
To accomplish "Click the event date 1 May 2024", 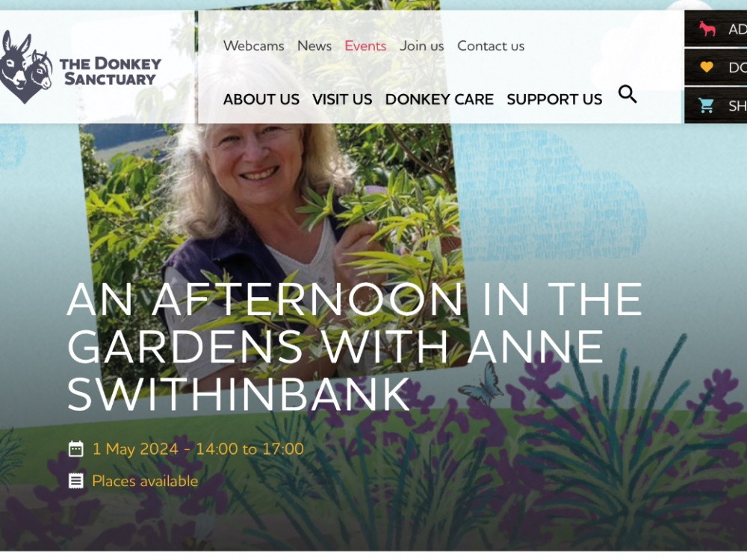I will tap(135, 449).
